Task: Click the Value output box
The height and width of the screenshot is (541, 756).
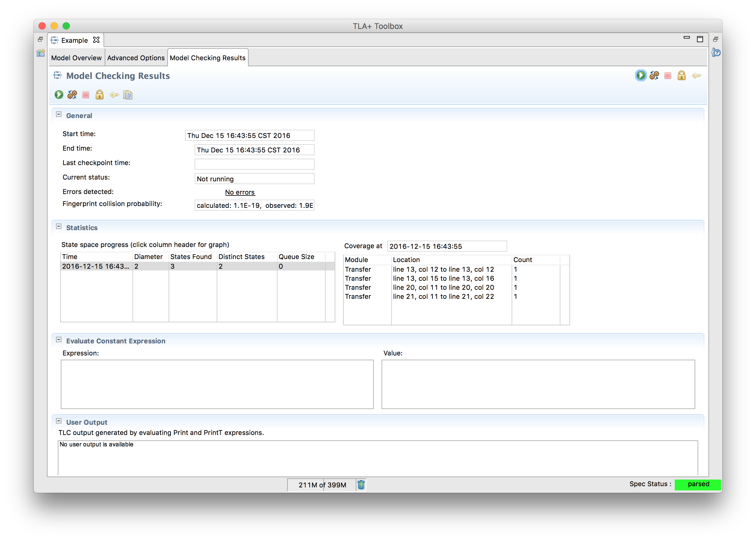Action: [538, 384]
